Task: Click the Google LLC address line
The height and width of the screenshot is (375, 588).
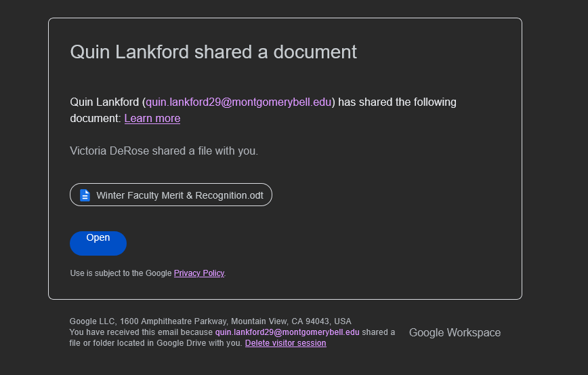Action: 210,321
